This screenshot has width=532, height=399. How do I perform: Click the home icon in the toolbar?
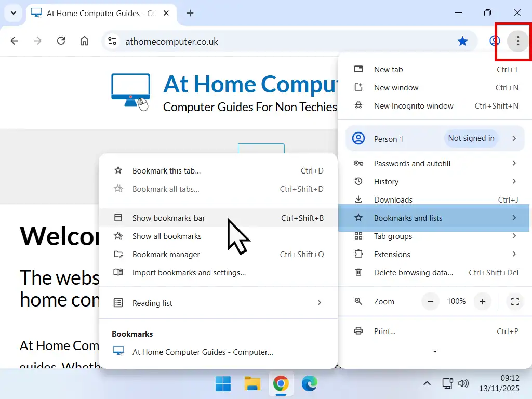tap(84, 41)
